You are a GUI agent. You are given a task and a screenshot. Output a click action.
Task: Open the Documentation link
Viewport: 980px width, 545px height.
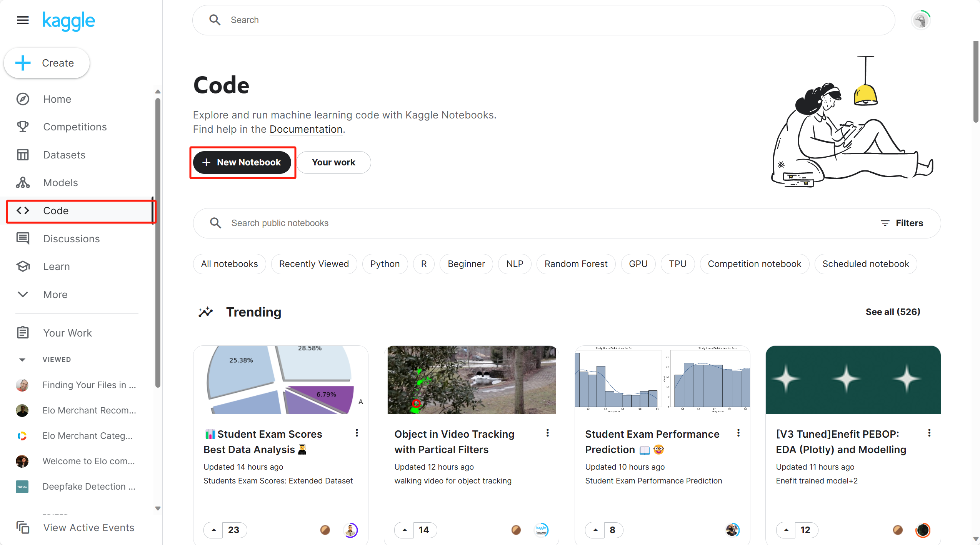tap(306, 129)
